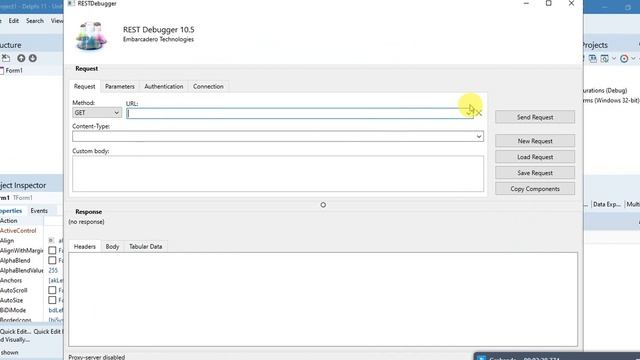This screenshot has width=640, height=360.
Task: Open the dropdown beside the red target icon in Projects
Action: click(633, 59)
